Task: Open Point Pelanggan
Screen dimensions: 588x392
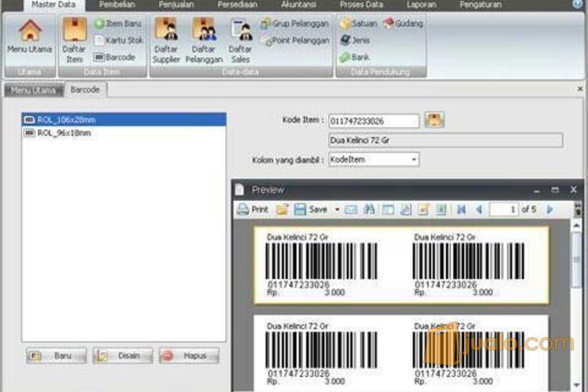Action: pos(295,40)
